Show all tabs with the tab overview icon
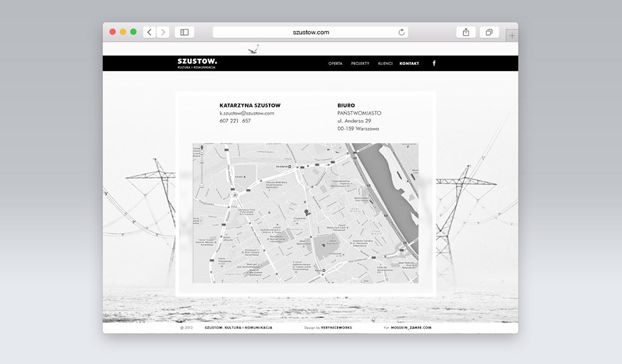 pyautogui.click(x=489, y=32)
